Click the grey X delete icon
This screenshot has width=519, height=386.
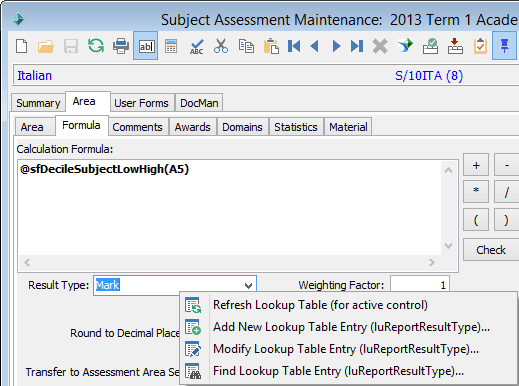pos(380,46)
